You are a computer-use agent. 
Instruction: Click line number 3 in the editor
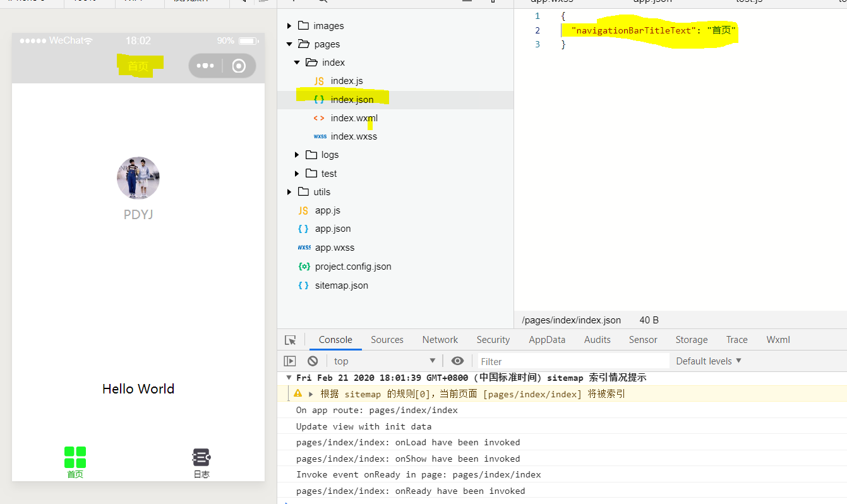click(538, 44)
